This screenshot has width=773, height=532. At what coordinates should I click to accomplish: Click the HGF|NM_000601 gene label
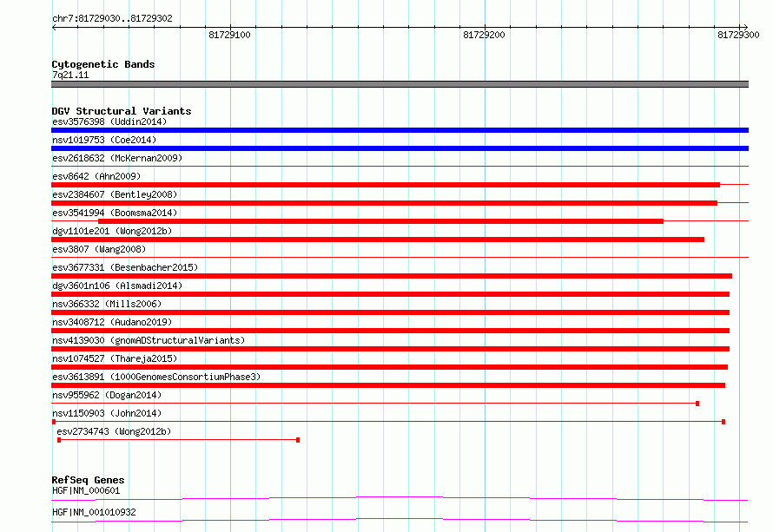(86, 490)
